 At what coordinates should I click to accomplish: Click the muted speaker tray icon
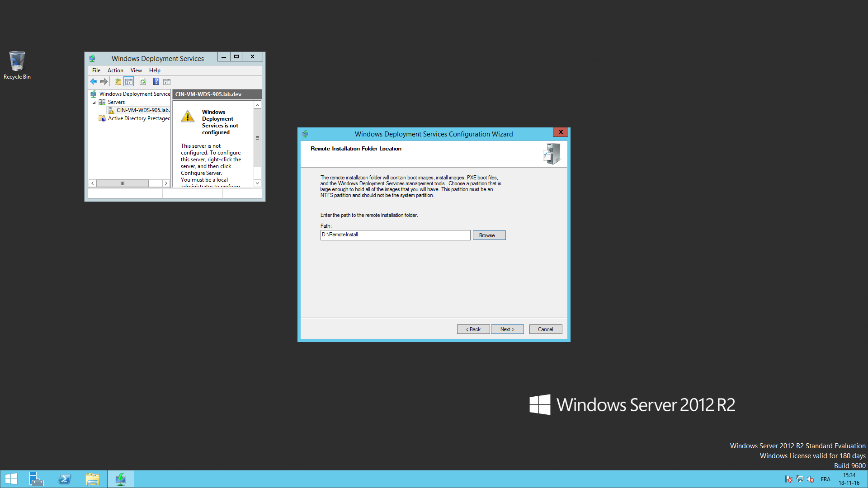point(811,479)
